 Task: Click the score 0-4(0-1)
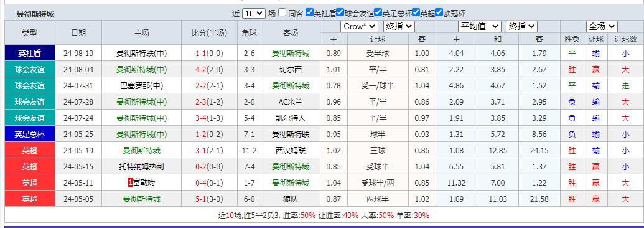[x=210, y=183]
